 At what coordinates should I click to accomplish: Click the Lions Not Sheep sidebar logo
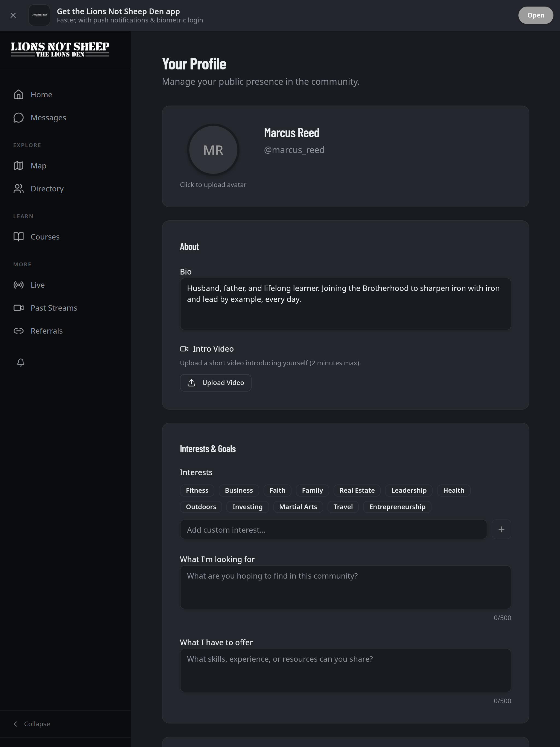pyautogui.click(x=60, y=49)
